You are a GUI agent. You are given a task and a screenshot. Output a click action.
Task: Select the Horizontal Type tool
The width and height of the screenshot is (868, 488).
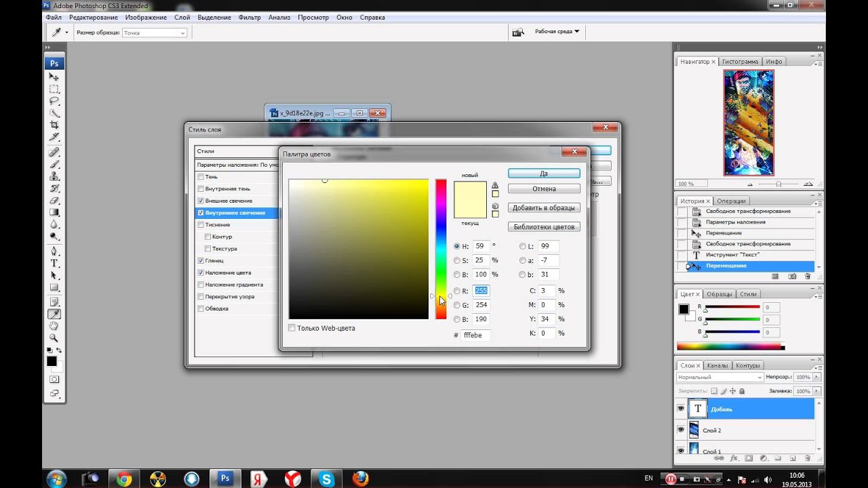(x=54, y=264)
